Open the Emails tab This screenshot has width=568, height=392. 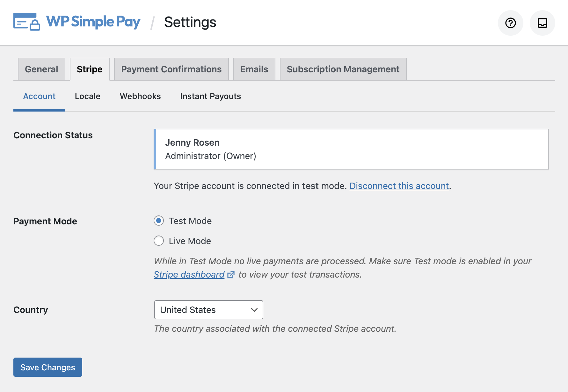pyautogui.click(x=254, y=69)
